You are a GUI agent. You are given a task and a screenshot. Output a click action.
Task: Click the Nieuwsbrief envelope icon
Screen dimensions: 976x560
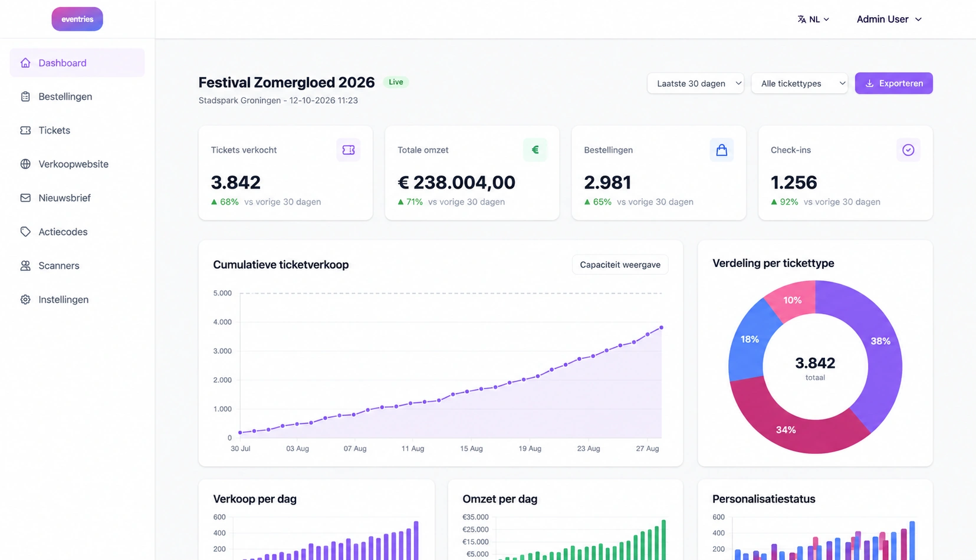click(25, 197)
